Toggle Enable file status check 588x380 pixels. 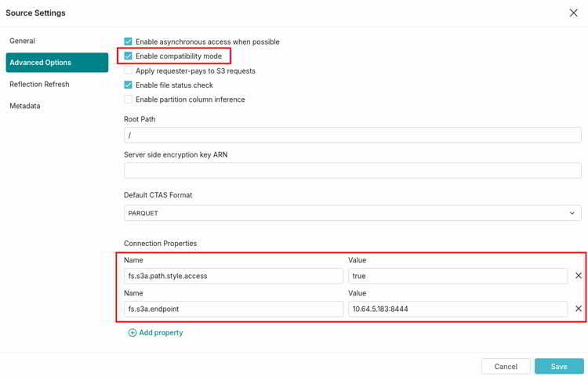tap(129, 85)
